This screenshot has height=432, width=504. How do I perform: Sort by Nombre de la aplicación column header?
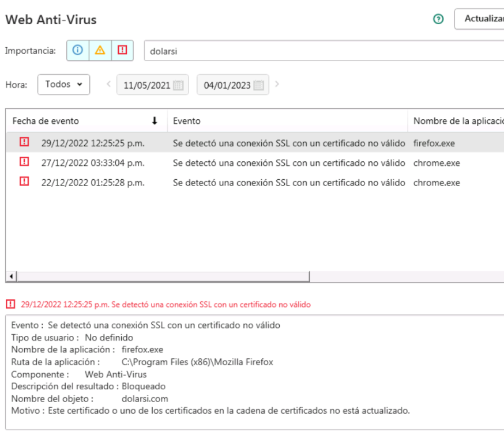(456, 121)
